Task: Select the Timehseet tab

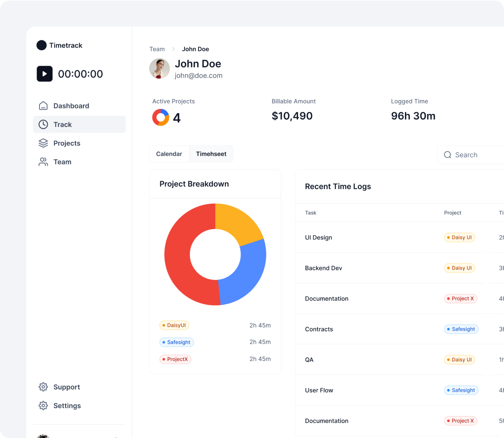Action: coord(211,154)
